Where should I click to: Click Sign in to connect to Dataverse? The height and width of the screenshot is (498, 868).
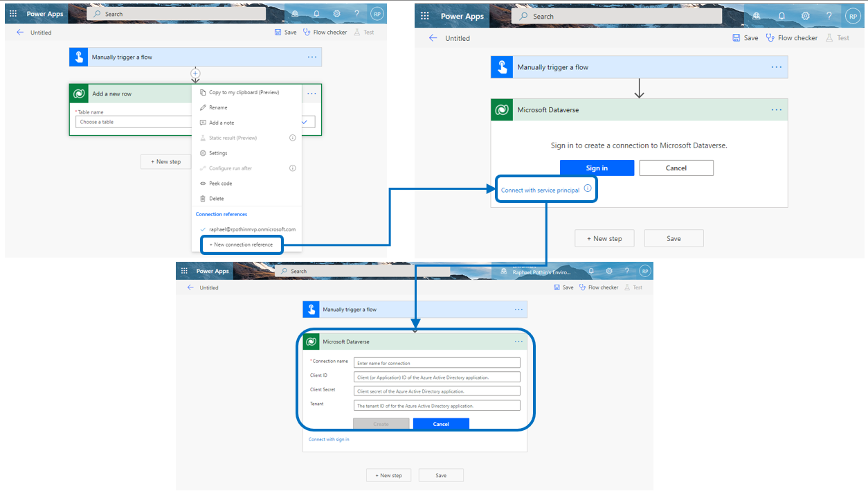(597, 168)
